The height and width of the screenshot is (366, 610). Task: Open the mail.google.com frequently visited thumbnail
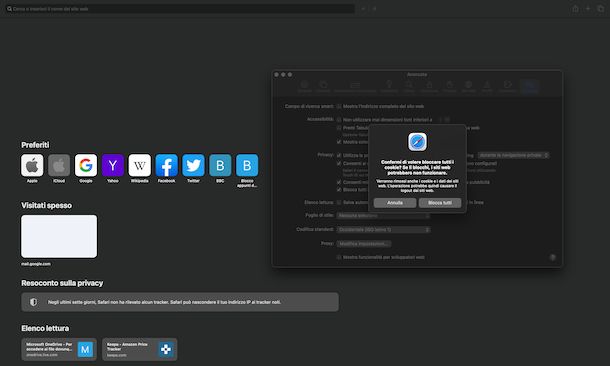tap(59, 236)
